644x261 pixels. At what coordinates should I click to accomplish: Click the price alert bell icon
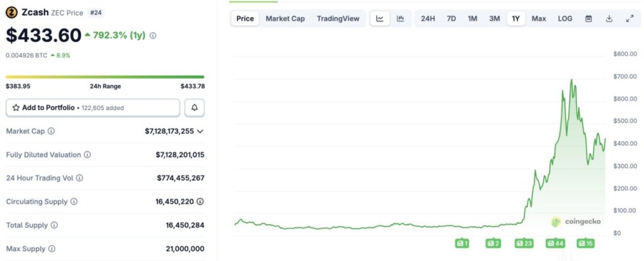point(194,108)
